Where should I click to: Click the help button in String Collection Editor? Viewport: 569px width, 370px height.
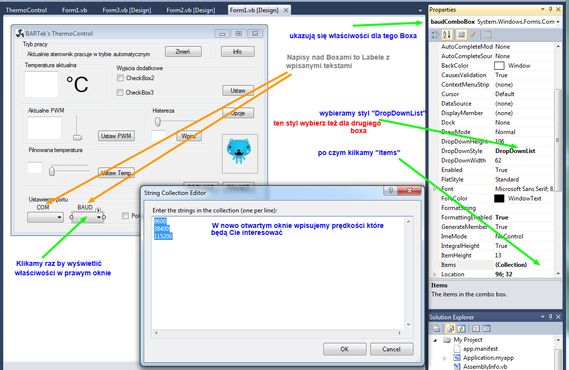[x=390, y=191]
